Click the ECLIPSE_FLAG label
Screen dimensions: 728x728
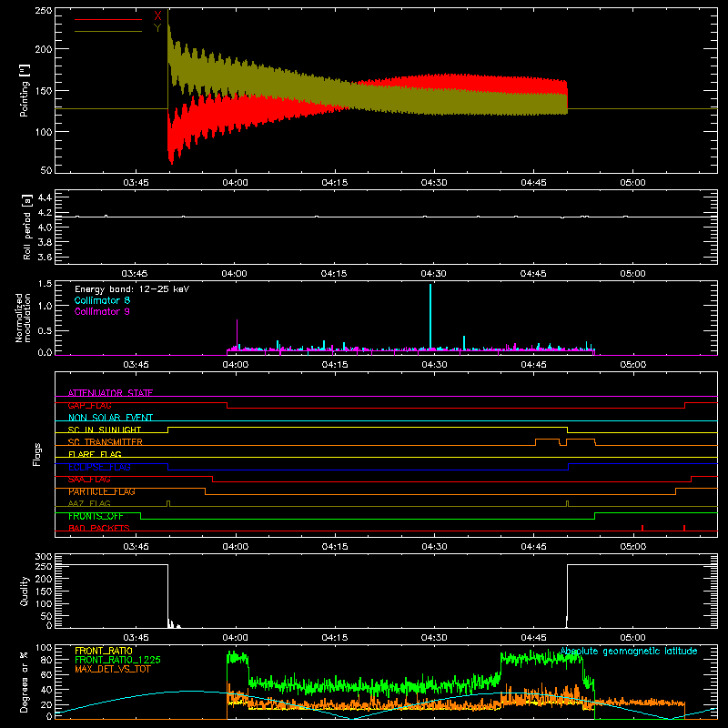coord(99,467)
